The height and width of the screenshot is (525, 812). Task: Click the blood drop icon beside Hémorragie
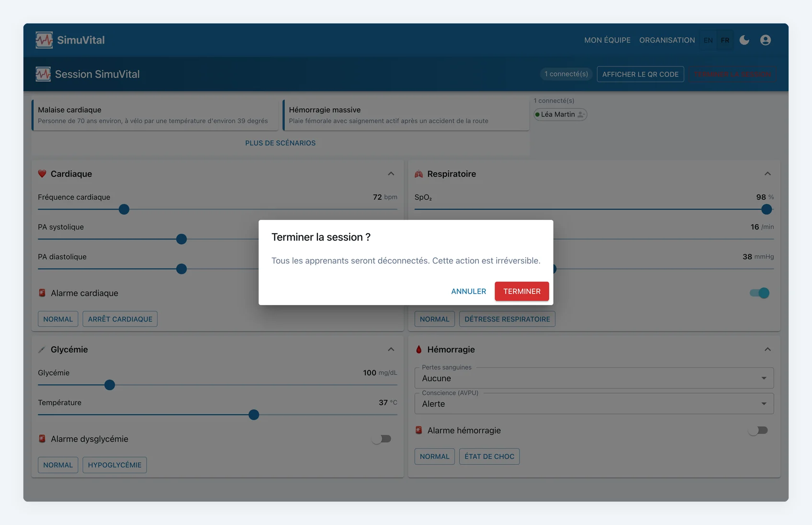[x=419, y=350]
